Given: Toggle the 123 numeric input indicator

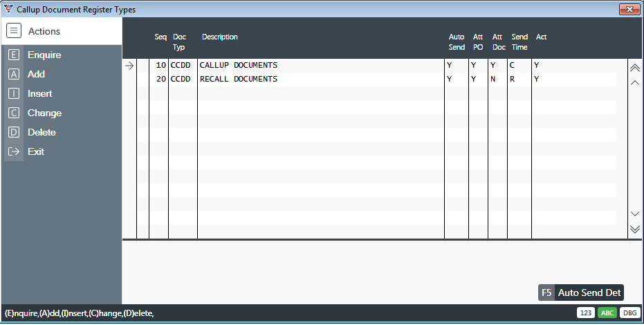Looking at the screenshot, I should (586, 313).
